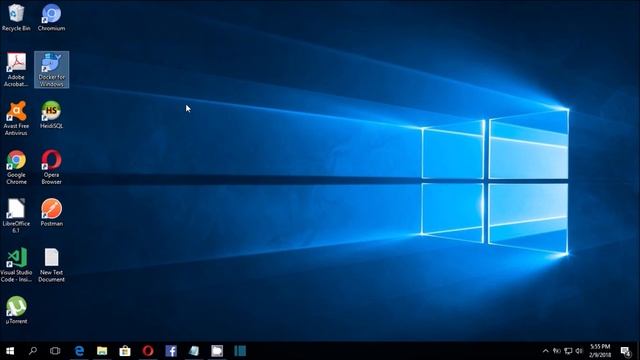
Task: Open the gray folder-tag app on taskbar
Action: [x=217, y=351]
